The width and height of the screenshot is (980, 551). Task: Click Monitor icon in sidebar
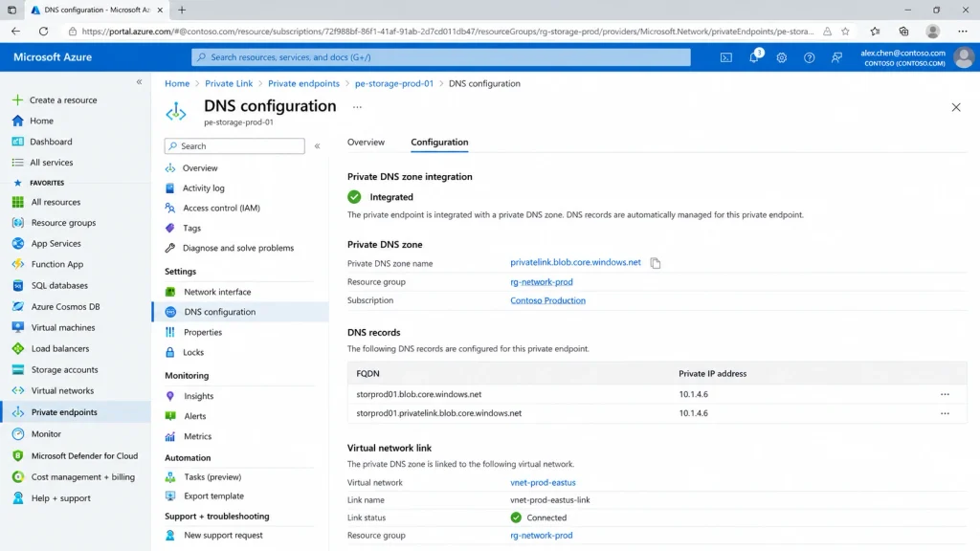(17, 433)
